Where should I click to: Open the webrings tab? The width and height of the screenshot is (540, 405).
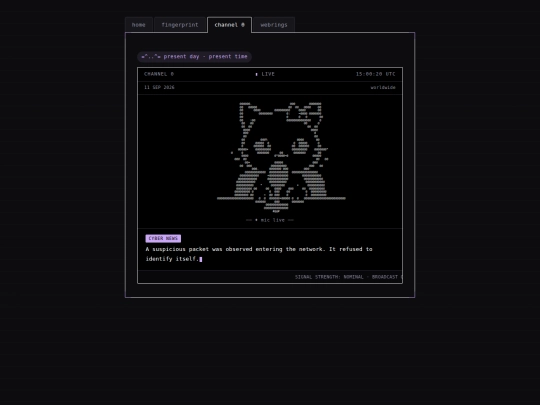pyautogui.click(x=274, y=25)
